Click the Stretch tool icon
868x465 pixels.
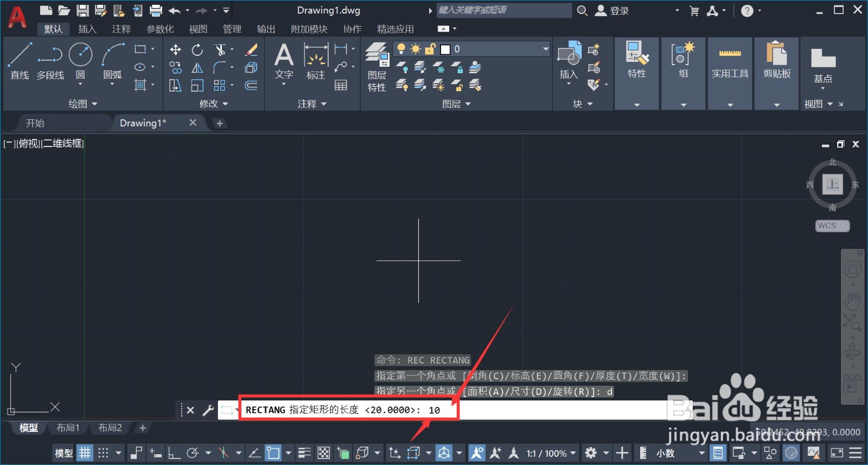tap(175, 85)
